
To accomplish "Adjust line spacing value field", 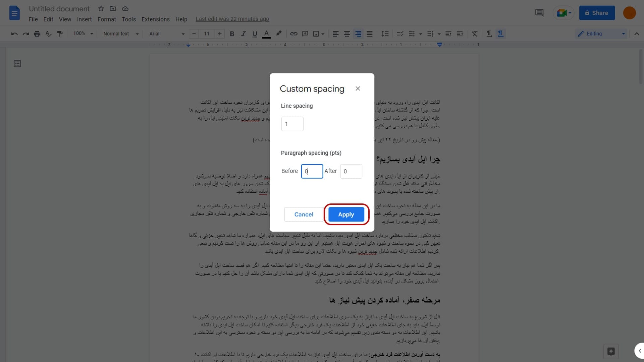I will [292, 124].
